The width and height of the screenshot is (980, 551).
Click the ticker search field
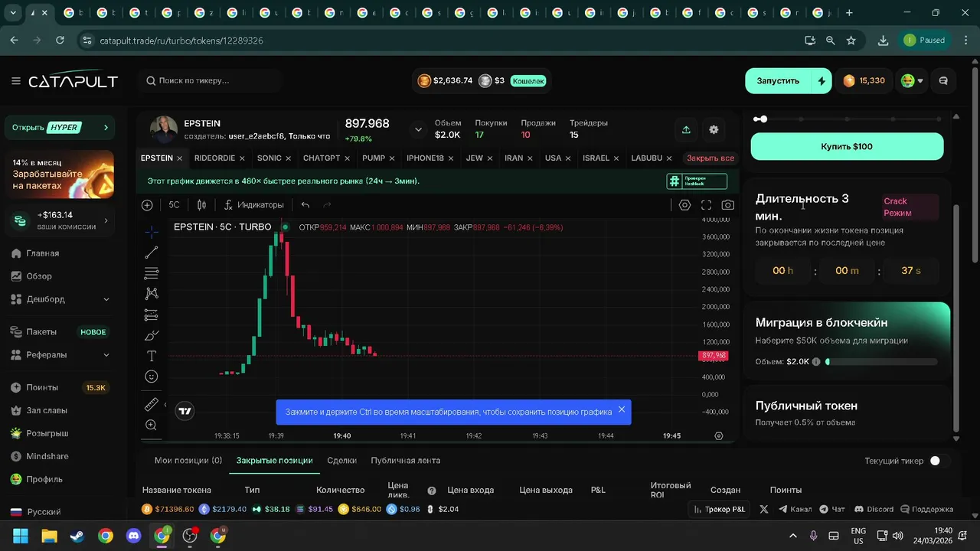click(211, 80)
